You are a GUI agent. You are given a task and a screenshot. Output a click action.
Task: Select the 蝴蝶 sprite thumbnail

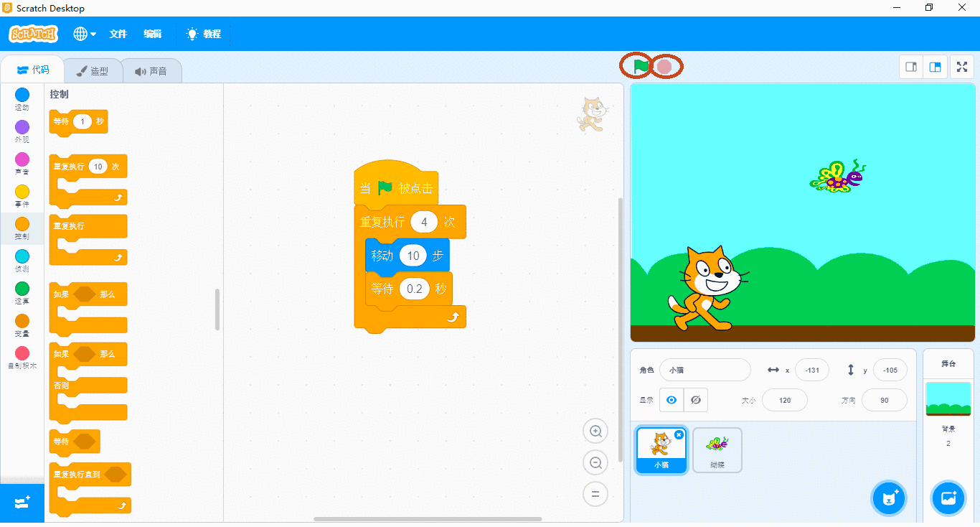[x=717, y=450]
